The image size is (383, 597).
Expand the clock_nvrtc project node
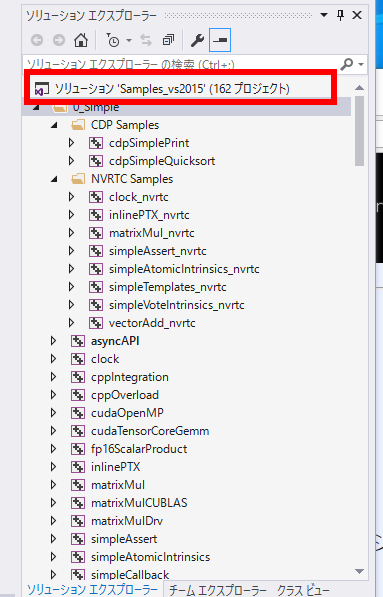click(x=71, y=197)
